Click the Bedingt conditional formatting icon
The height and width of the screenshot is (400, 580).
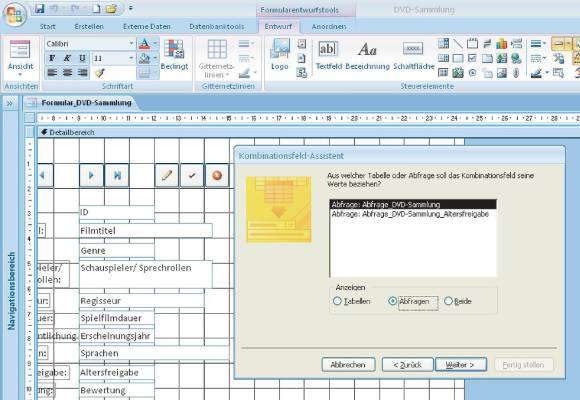pyautogui.click(x=174, y=54)
